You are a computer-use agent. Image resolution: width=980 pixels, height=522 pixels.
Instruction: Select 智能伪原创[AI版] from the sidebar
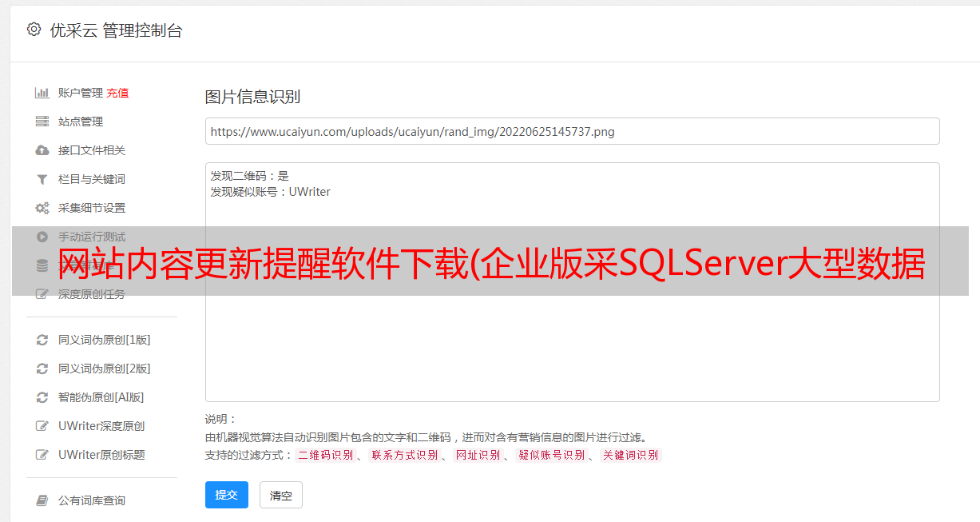point(101,397)
